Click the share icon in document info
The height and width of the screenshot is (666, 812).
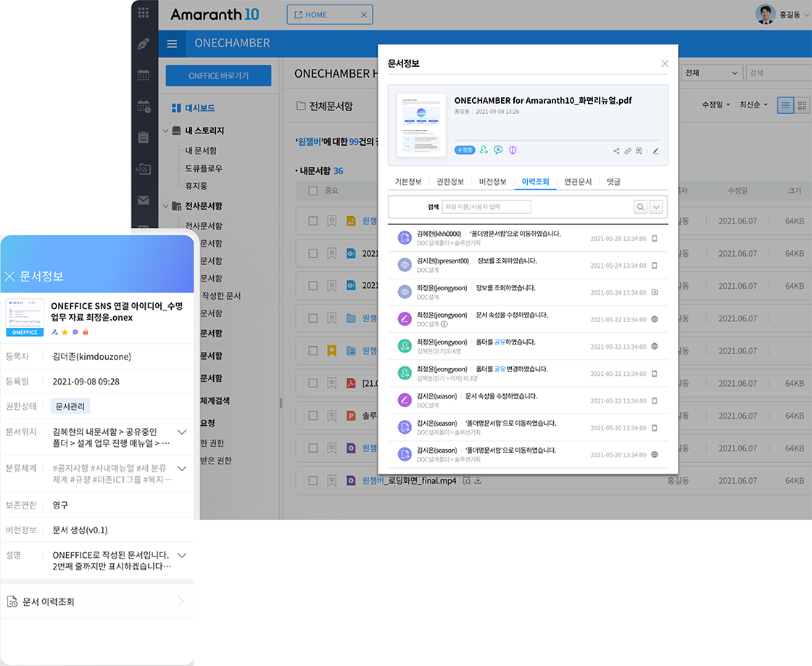[x=616, y=151]
